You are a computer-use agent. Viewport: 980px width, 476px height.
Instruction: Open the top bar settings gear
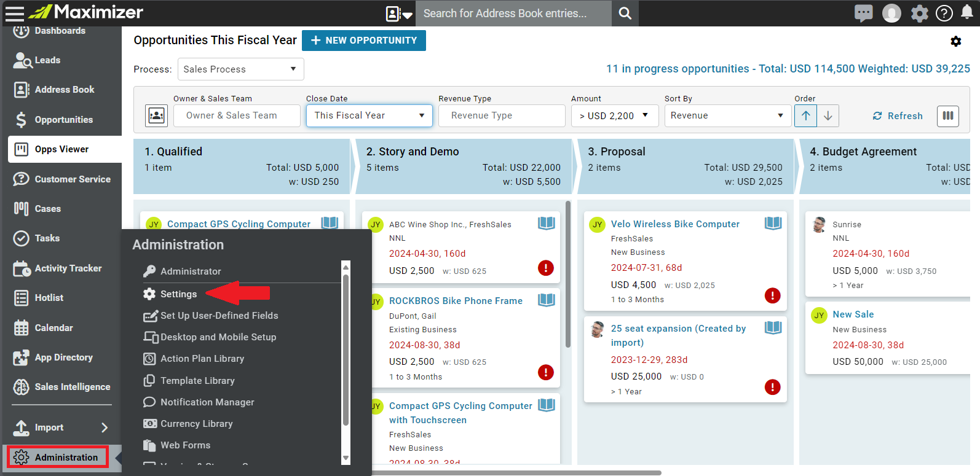[x=919, y=13]
